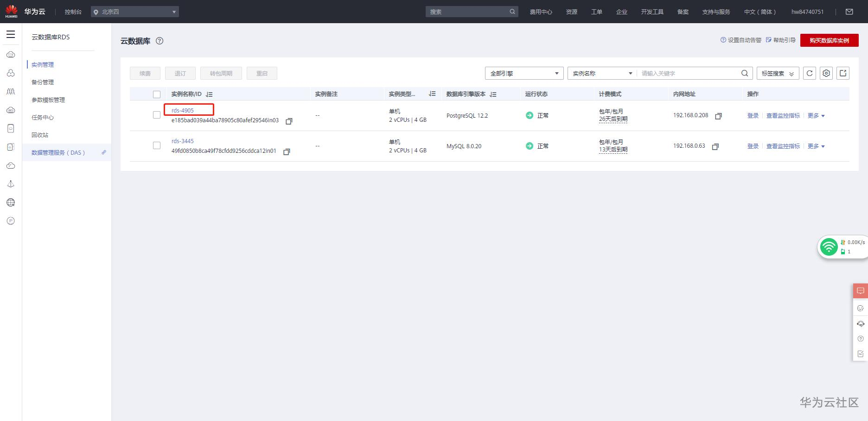868x421 pixels.
Task: Go to 备份管理 in the sidebar
Action: coord(43,82)
